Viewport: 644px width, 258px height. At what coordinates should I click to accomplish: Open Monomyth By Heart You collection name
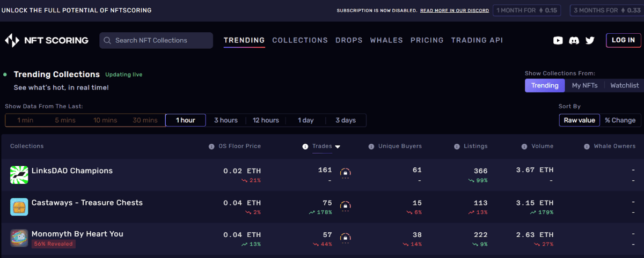point(77,234)
